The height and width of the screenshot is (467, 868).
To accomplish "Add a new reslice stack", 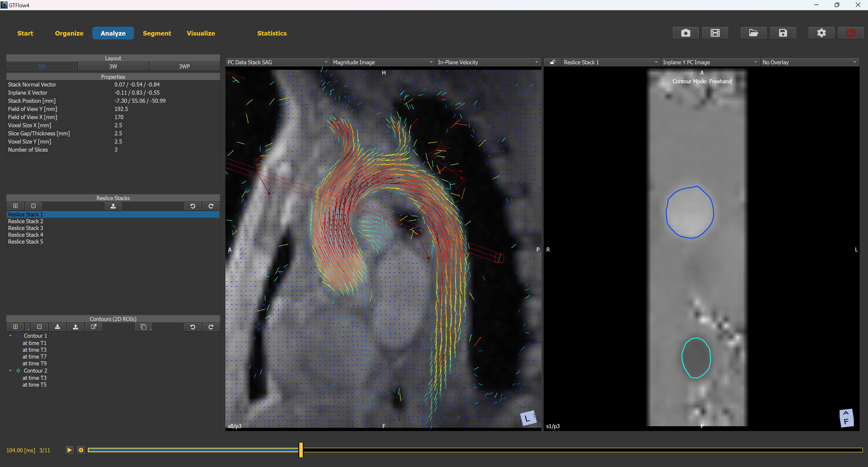I will tap(15, 206).
